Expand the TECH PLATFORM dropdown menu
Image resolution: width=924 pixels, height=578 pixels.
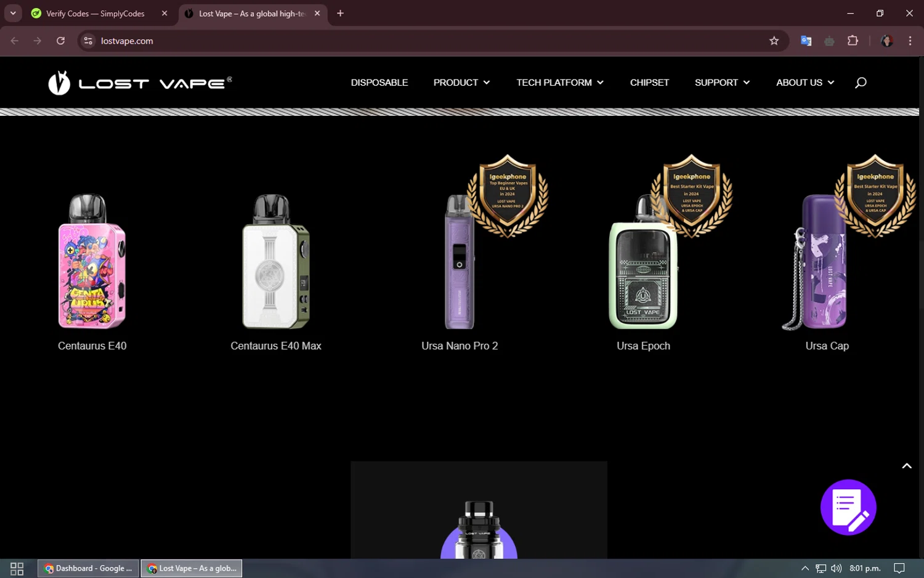point(560,83)
